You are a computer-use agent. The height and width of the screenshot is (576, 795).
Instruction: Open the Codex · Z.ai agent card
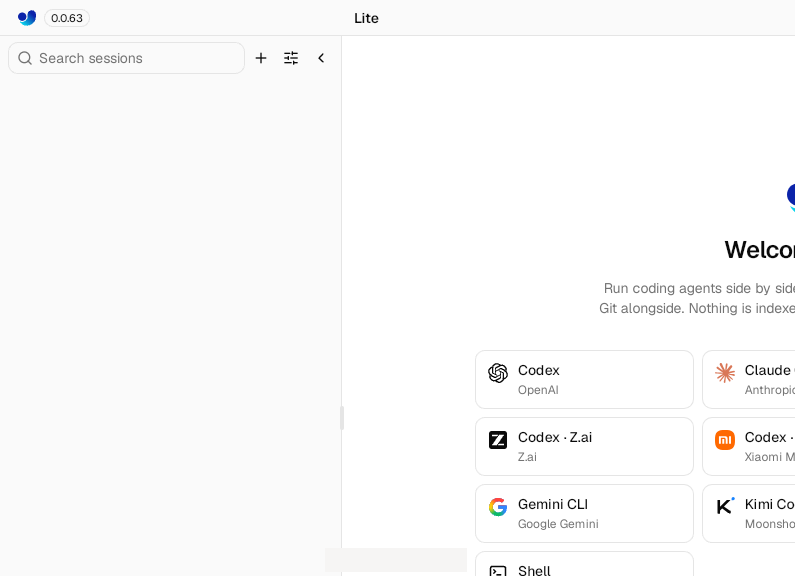pos(584,446)
